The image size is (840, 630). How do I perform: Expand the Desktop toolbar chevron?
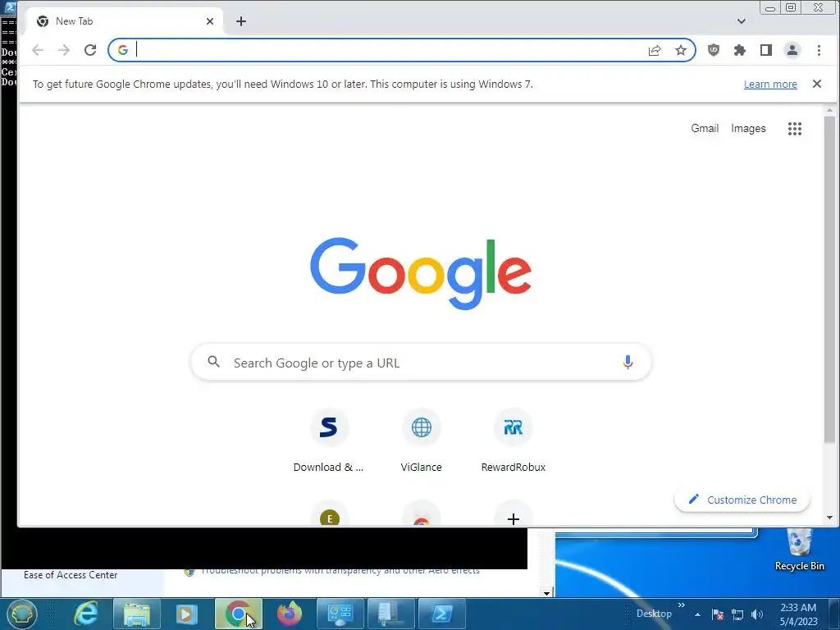click(682, 605)
